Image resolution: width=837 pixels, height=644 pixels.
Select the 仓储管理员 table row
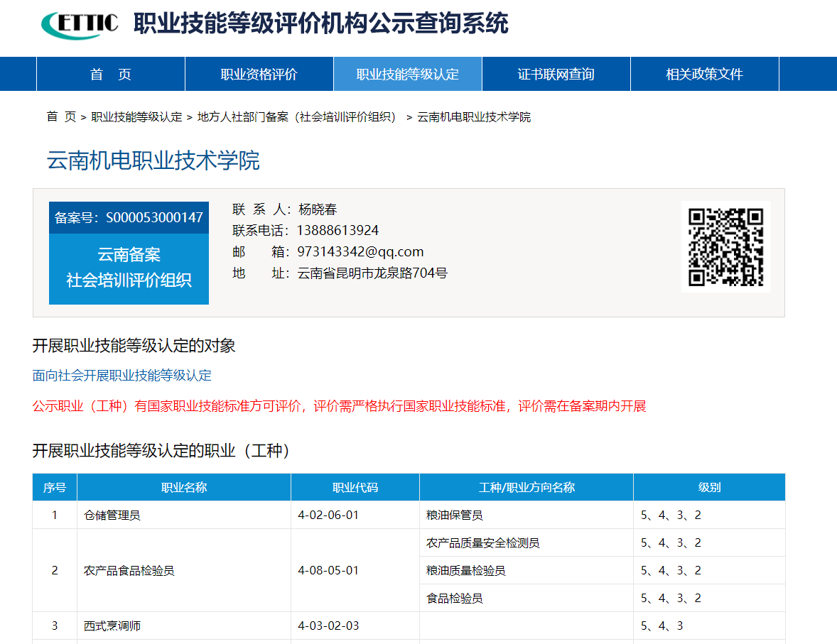112,514
